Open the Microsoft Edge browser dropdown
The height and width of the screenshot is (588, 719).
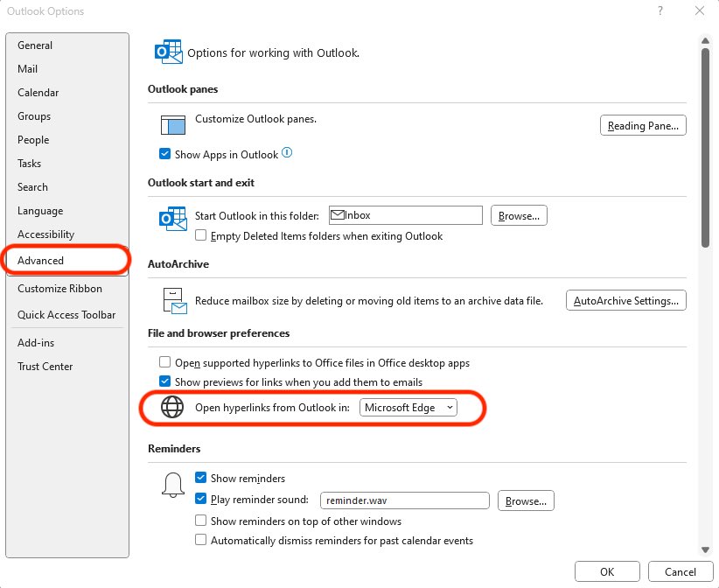tap(408, 407)
